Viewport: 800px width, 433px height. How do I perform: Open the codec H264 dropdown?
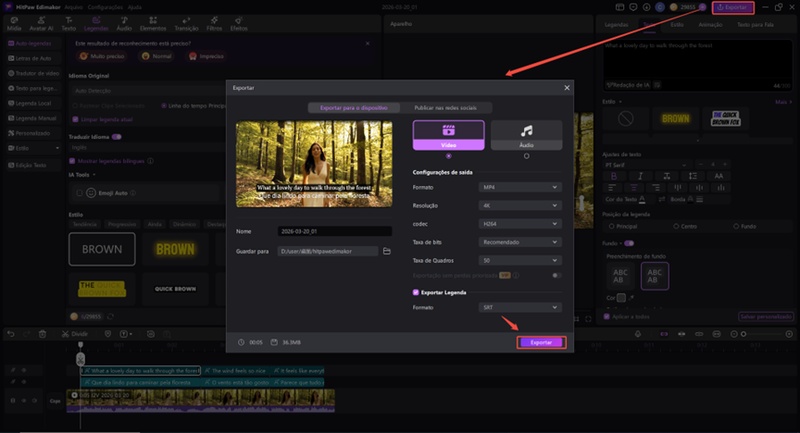pos(520,224)
